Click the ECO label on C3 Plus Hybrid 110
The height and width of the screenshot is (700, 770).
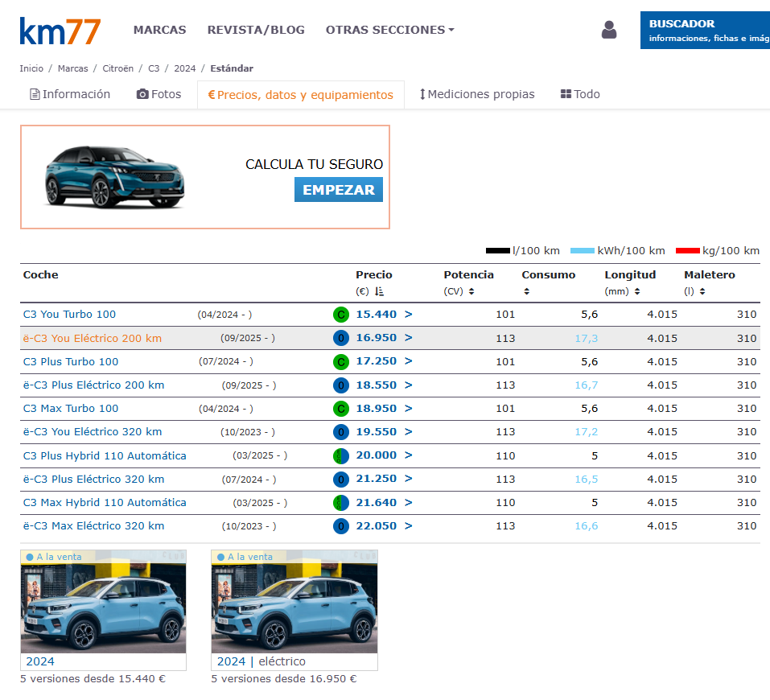tap(340, 456)
